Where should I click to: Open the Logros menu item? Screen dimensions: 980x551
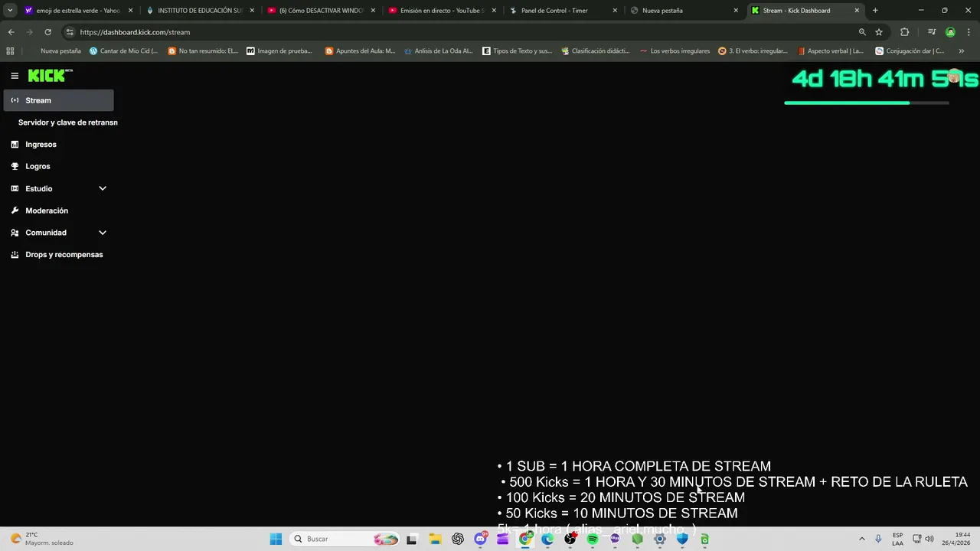38,166
